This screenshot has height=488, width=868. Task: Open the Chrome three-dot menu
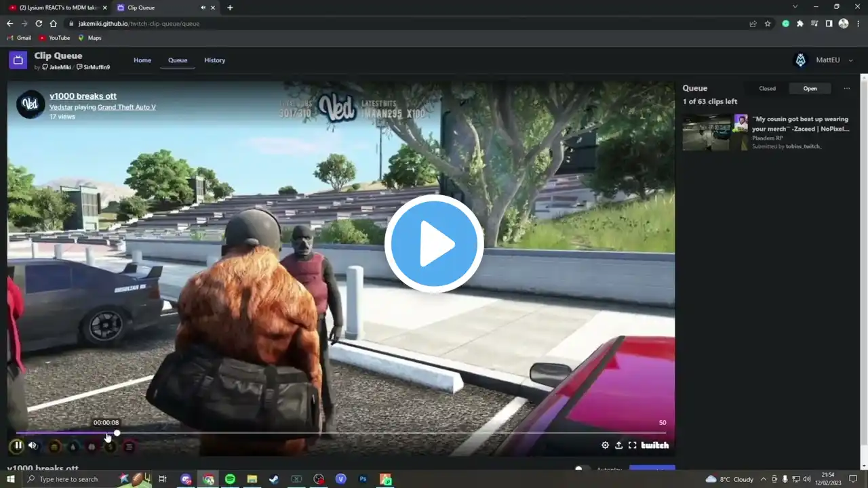(858, 23)
